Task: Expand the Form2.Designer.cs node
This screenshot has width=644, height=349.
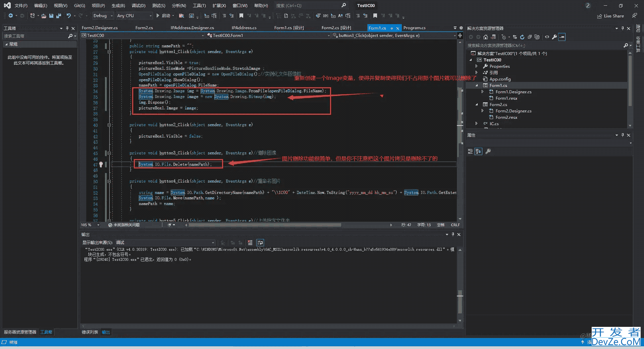Action: [x=483, y=111]
